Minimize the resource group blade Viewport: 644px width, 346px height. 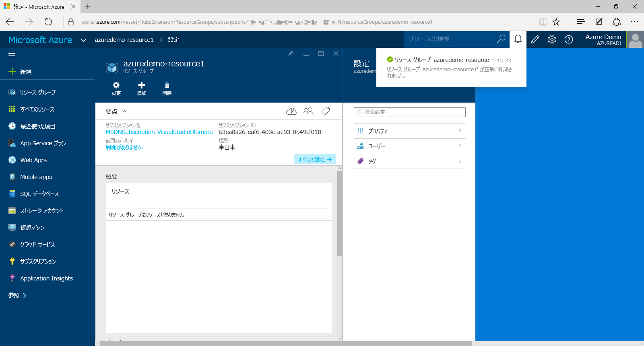pos(306,54)
